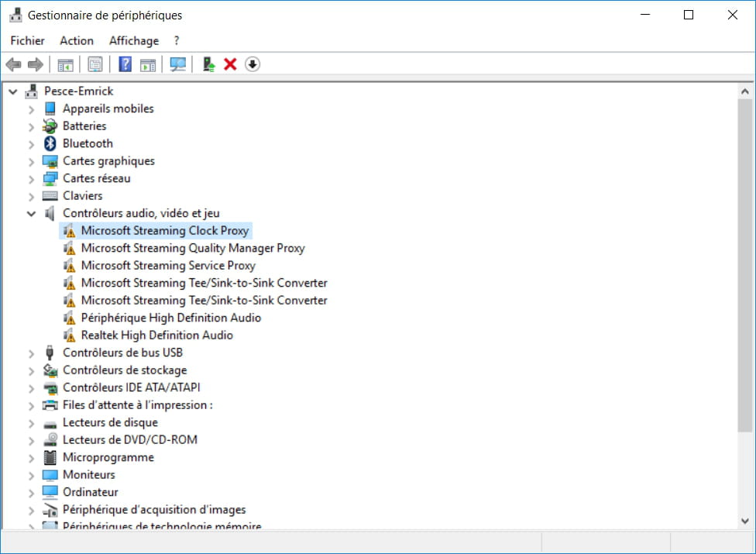Collapse the Pesce-Emrick root node
This screenshot has height=554, width=756.
coord(13,91)
